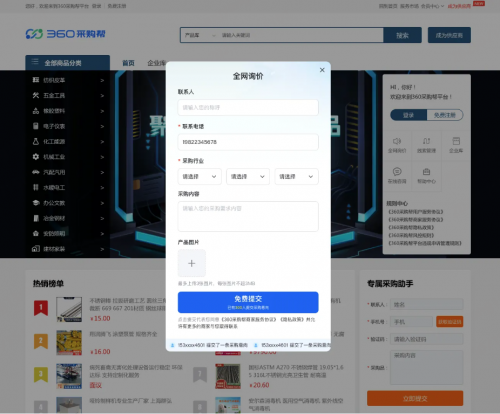Open the second 请选择 industry dropdown

pos(248,176)
